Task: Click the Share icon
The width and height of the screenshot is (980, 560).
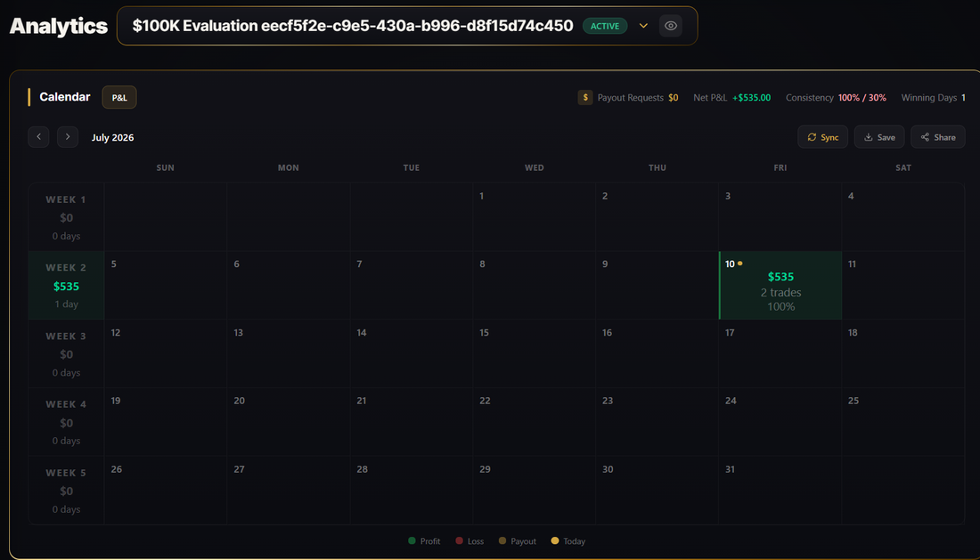Action: click(925, 137)
